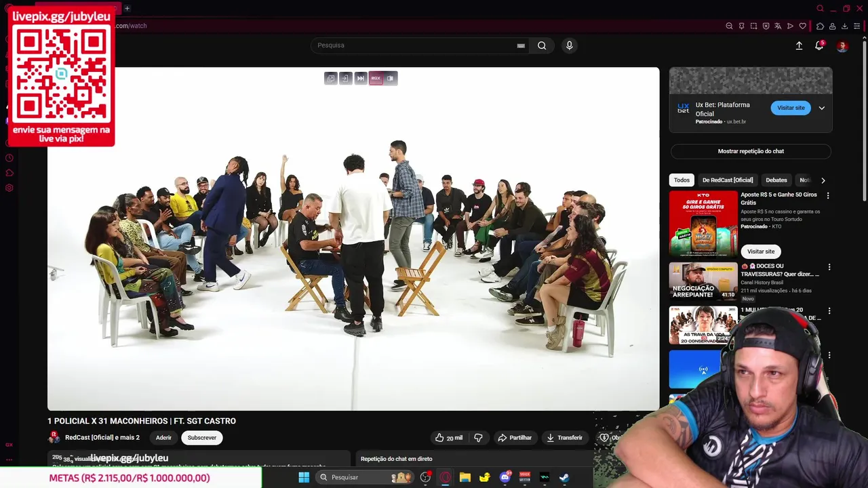Image resolution: width=868 pixels, height=488 pixels.
Task: Click the ad blocker shield icon
Action: coord(766,26)
